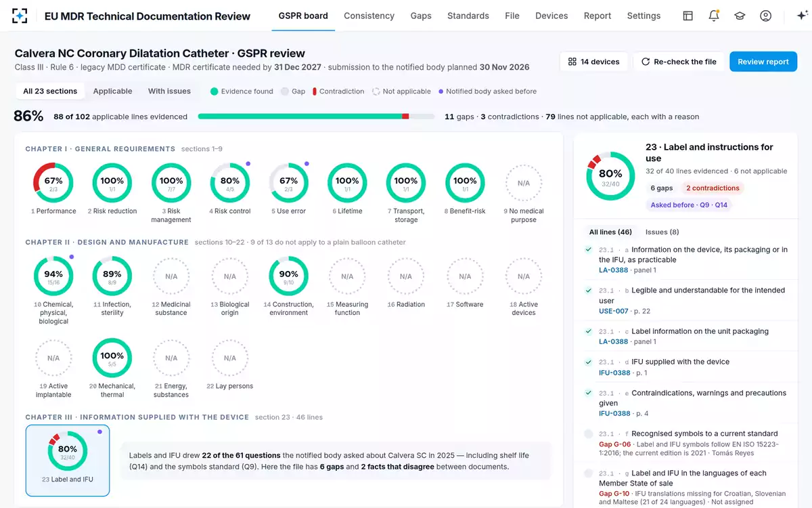
Task: Click the sparkle assistant icon
Action: (802, 16)
